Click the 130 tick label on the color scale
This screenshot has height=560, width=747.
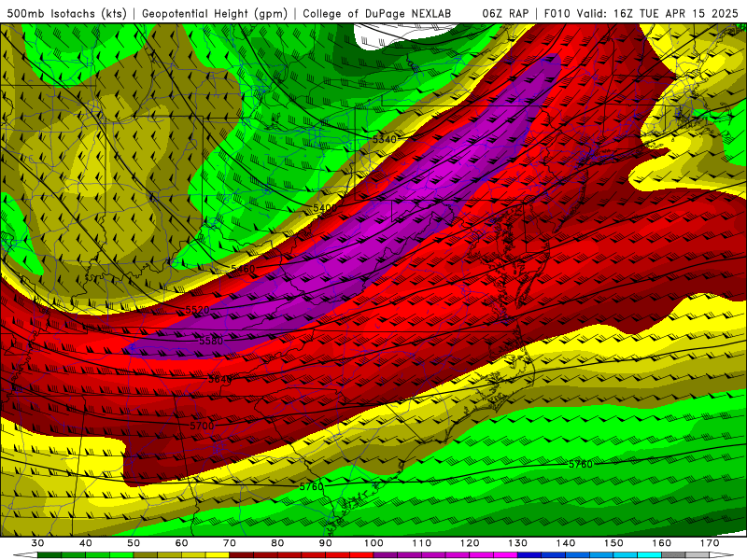(518, 543)
